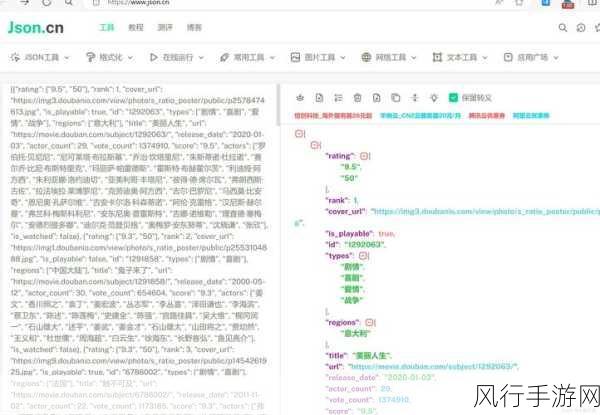
Task: Open the 格式化 dropdown menu
Action: pyautogui.click(x=109, y=57)
